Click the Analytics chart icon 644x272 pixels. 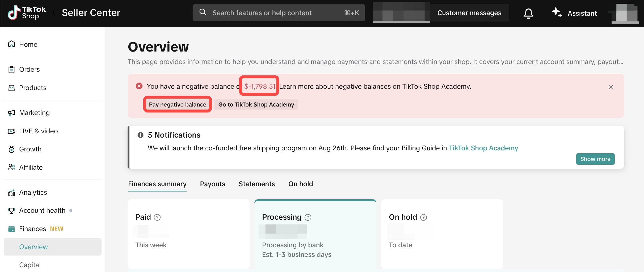pos(11,193)
